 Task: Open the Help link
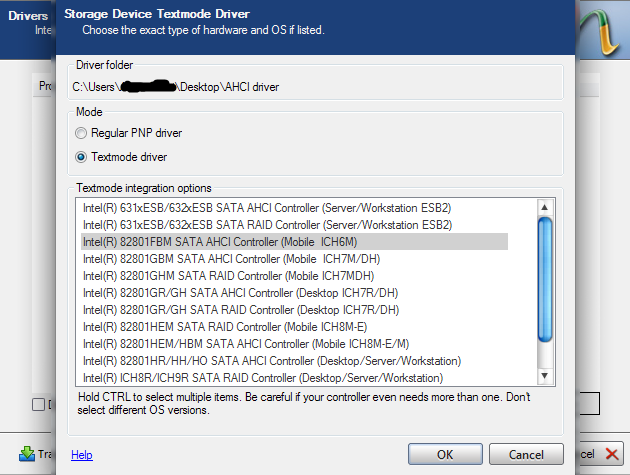point(82,455)
